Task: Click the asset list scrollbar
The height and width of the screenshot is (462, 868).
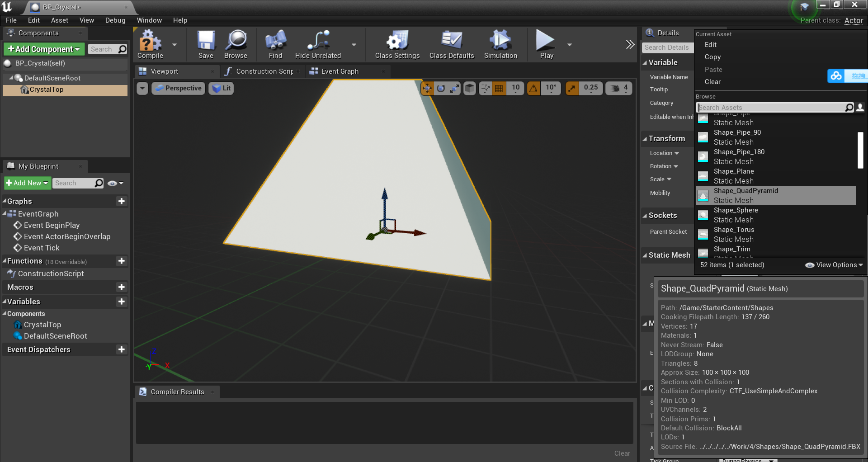Action: coord(860,150)
